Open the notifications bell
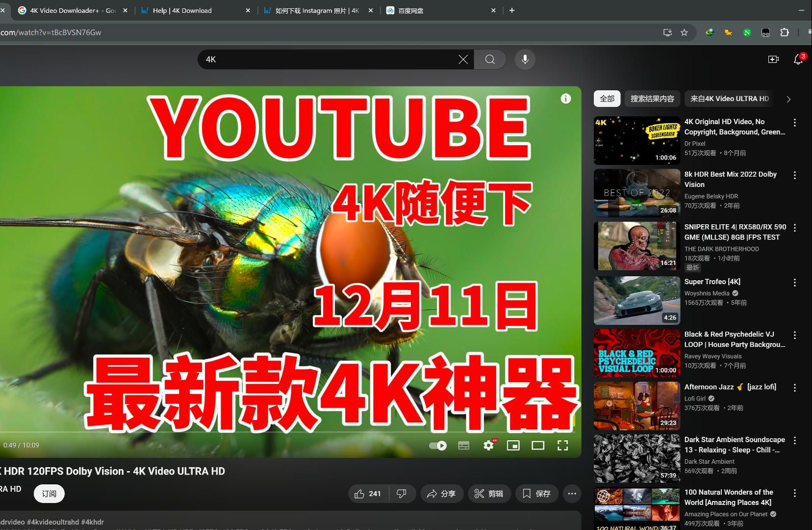Screen dimensions: 812x530 (798, 59)
